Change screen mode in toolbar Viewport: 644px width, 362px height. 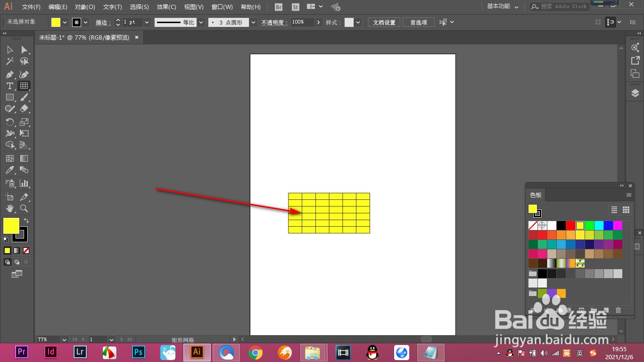click(x=17, y=273)
